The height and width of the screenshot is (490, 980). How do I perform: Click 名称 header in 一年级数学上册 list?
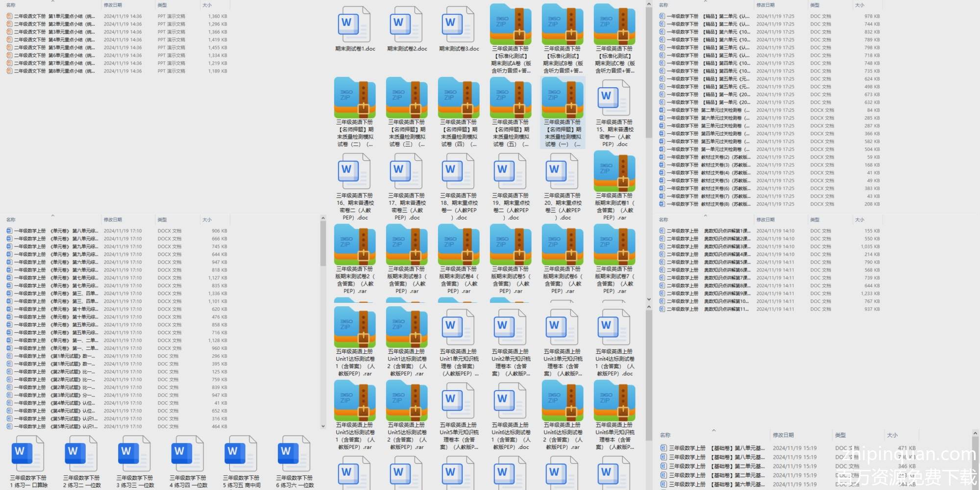click(11, 220)
